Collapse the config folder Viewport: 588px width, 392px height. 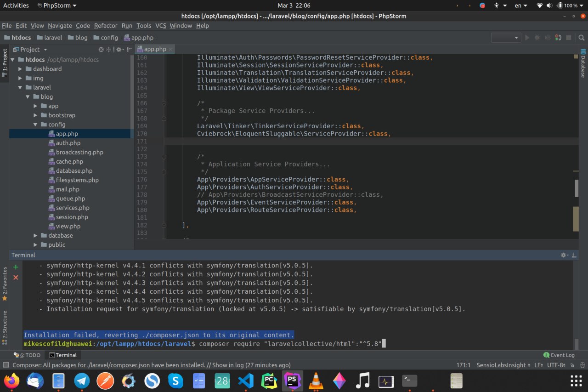[36, 125]
